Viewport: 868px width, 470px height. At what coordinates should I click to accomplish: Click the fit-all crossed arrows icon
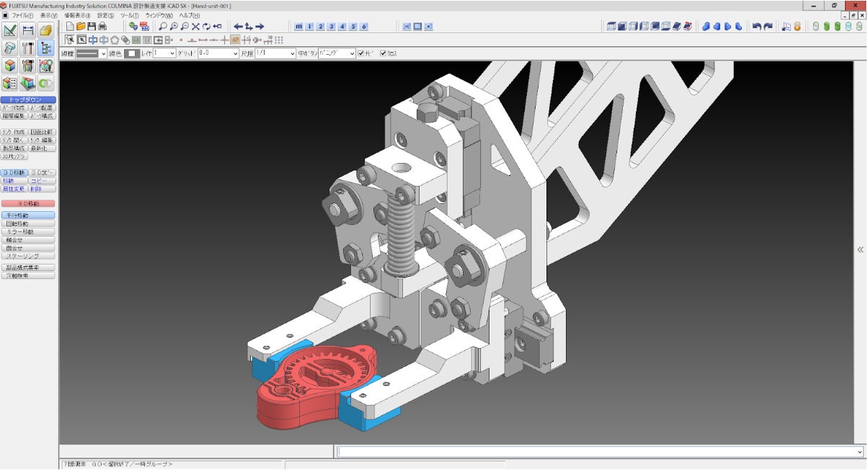tap(195, 27)
